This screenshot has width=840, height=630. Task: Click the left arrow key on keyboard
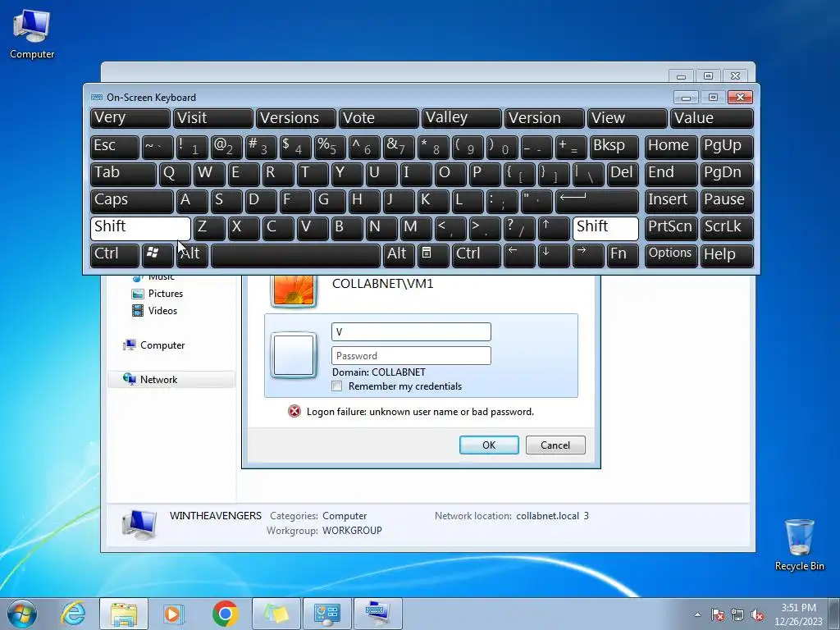(x=519, y=254)
